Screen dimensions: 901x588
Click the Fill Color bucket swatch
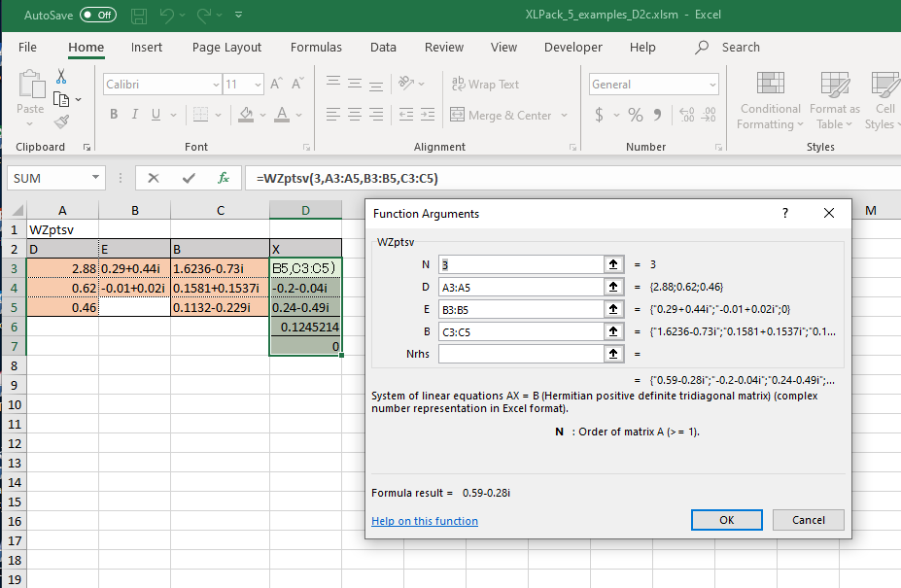coord(246,115)
